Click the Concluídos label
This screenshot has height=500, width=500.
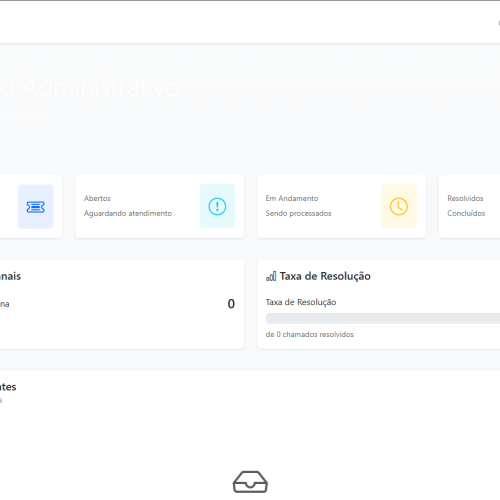[x=466, y=213]
